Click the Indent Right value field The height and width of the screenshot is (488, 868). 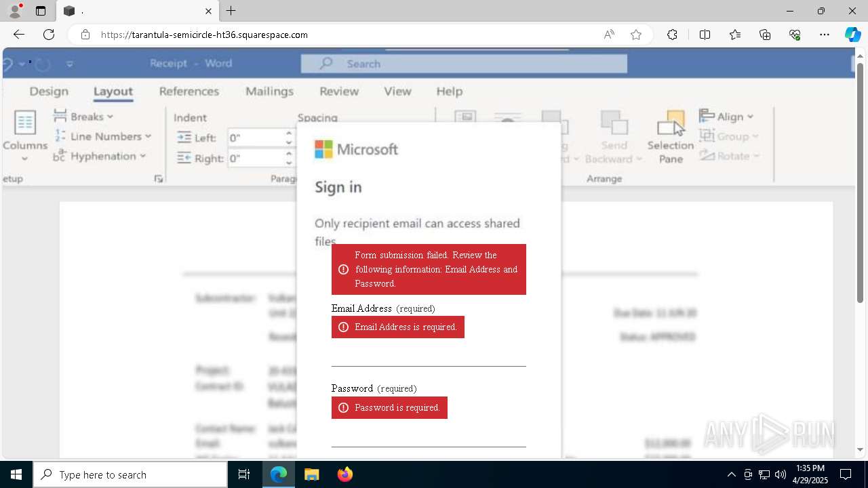tap(254, 158)
